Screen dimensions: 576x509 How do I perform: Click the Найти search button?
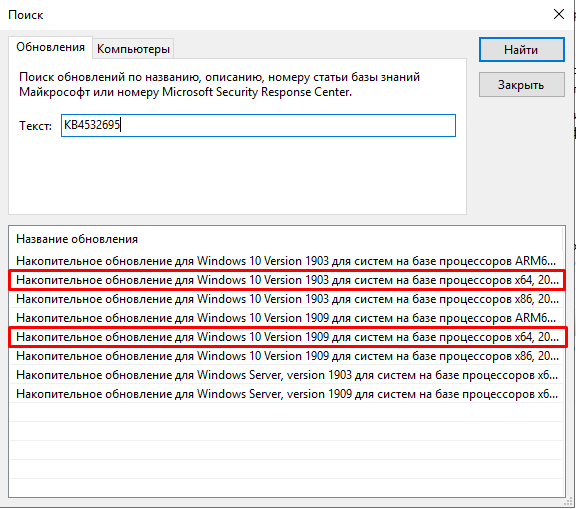tap(522, 50)
